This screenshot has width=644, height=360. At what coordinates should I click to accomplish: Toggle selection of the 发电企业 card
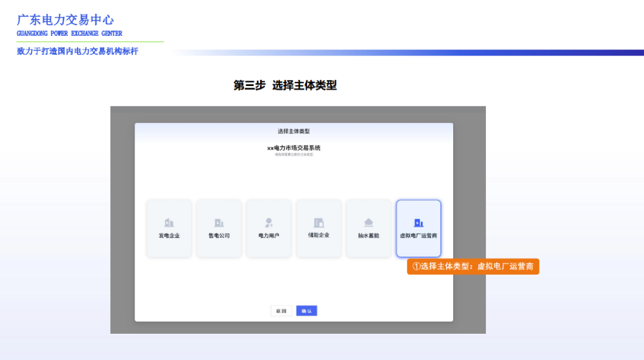pos(169,227)
